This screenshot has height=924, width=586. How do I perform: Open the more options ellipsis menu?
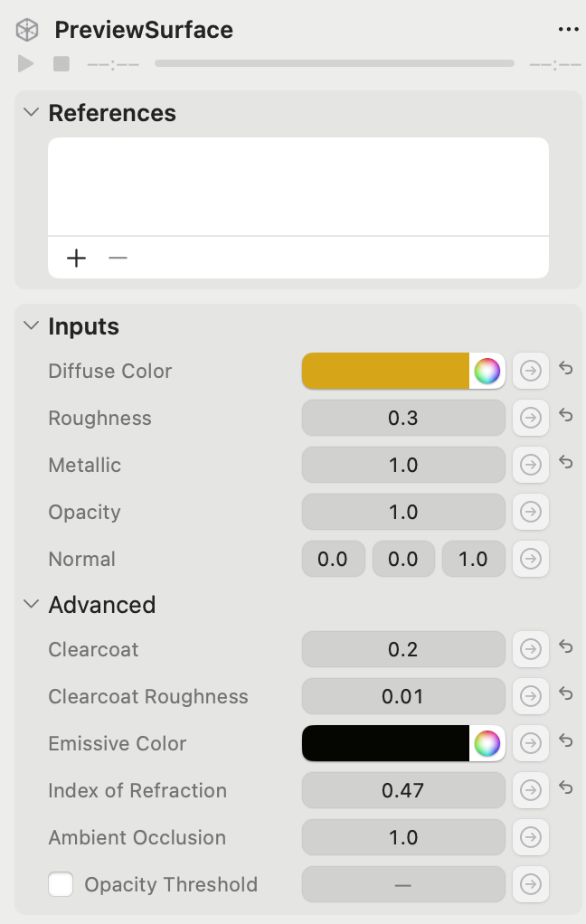coord(569,28)
